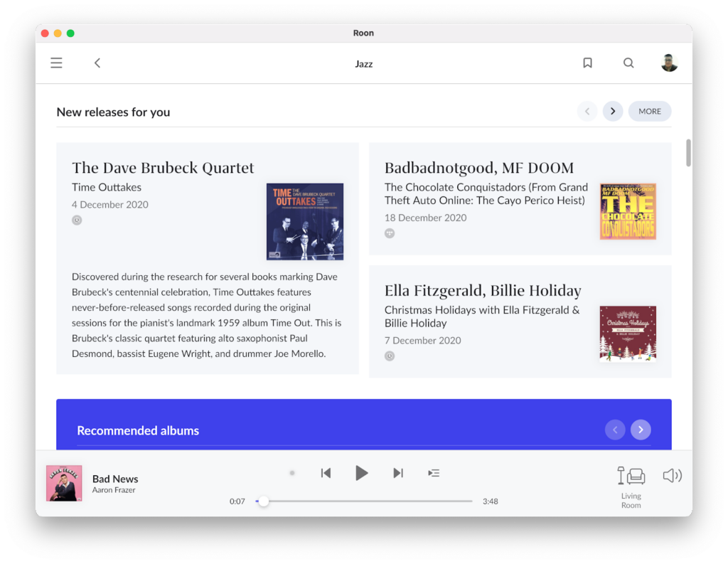This screenshot has width=728, height=564.
Task: Click the MORE button
Action: click(x=650, y=111)
